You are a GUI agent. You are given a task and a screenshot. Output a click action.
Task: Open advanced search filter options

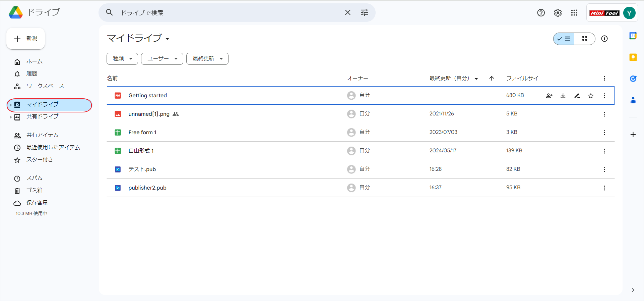tap(365, 12)
